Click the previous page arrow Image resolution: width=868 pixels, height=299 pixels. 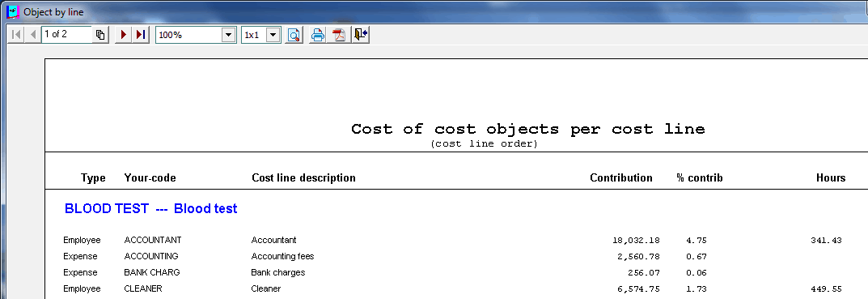(32, 35)
